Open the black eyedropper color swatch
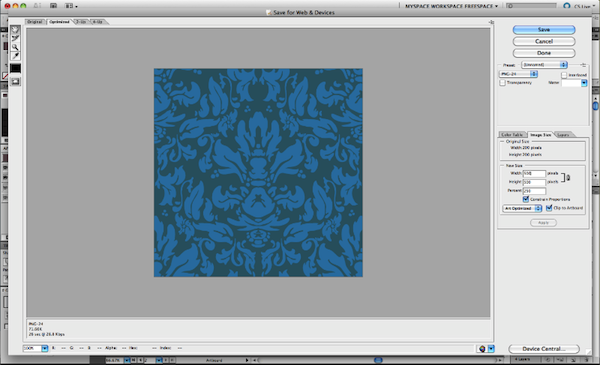The height and width of the screenshot is (365, 600). 15,68
